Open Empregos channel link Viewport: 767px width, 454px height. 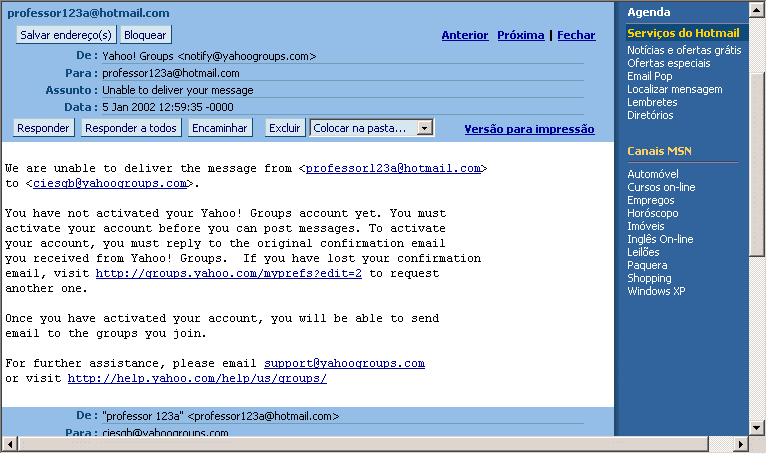(651, 200)
